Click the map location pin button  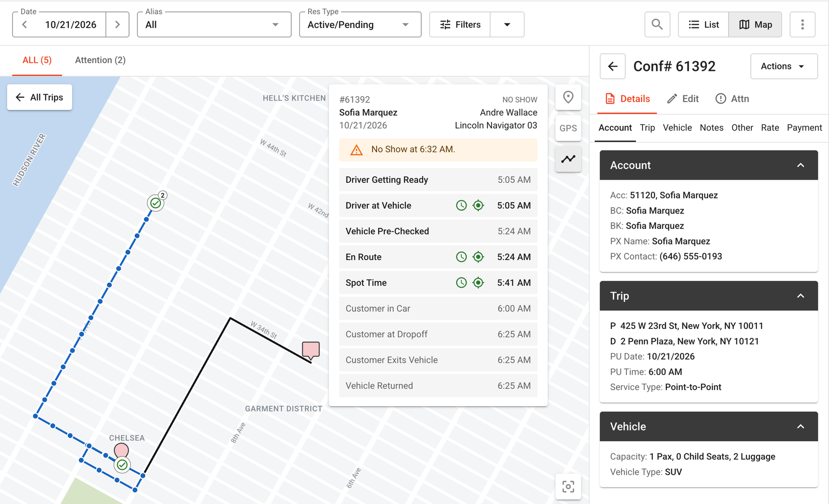click(568, 97)
